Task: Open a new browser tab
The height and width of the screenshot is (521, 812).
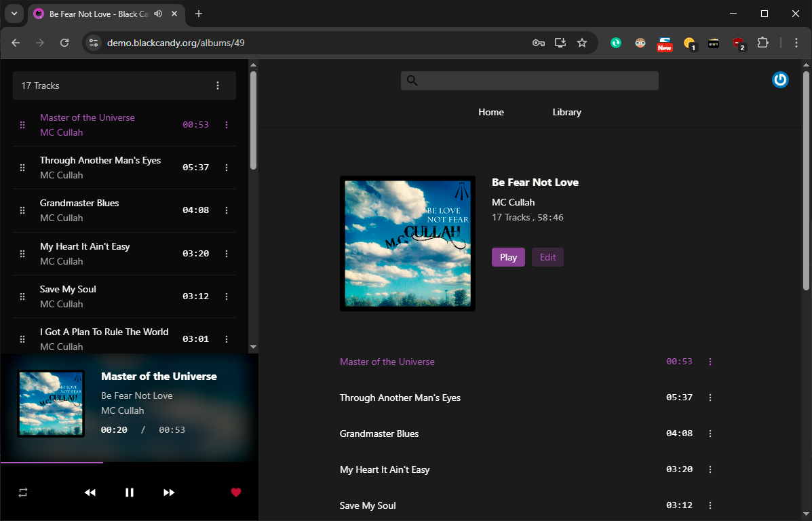Action: (198, 14)
